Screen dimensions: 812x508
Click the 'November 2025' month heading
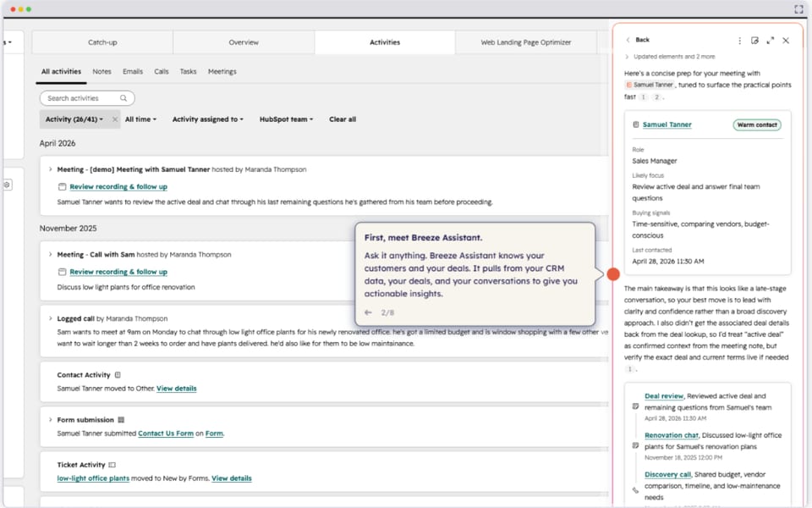click(68, 228)
